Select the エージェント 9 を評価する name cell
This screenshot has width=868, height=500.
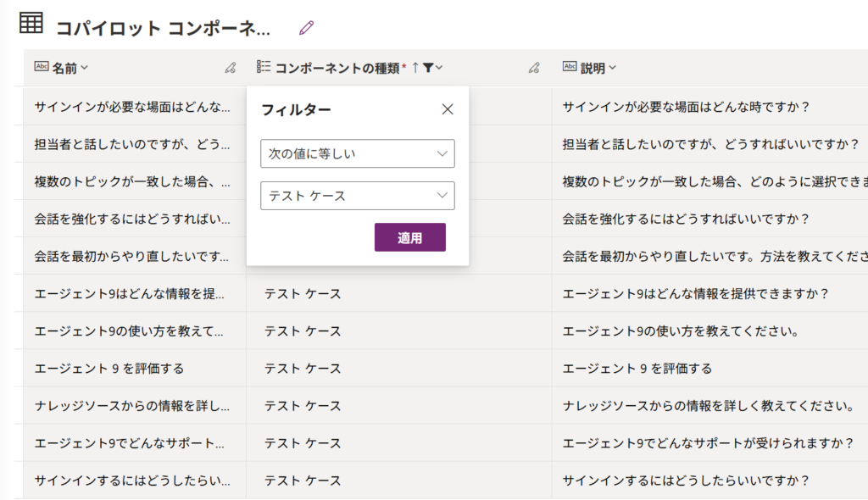(109, 369)
